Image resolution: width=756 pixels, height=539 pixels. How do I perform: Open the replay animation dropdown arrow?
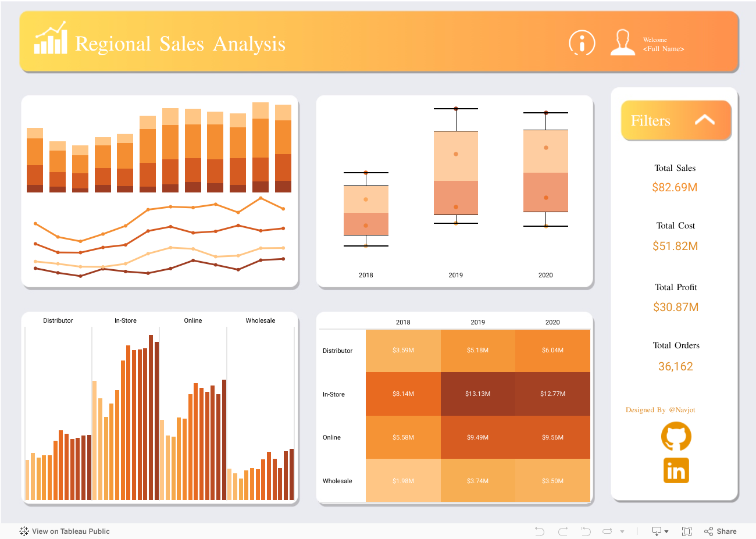(x=622, y=531)
